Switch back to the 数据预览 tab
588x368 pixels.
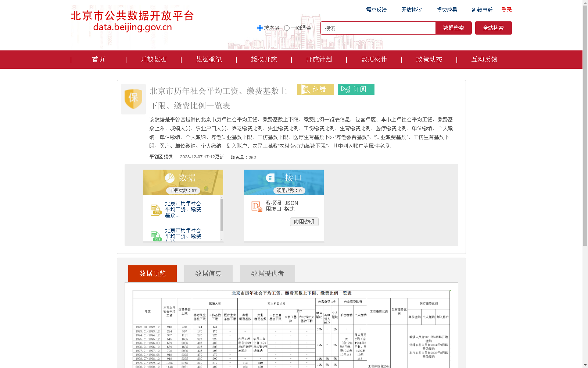click(x=152, y=273)
